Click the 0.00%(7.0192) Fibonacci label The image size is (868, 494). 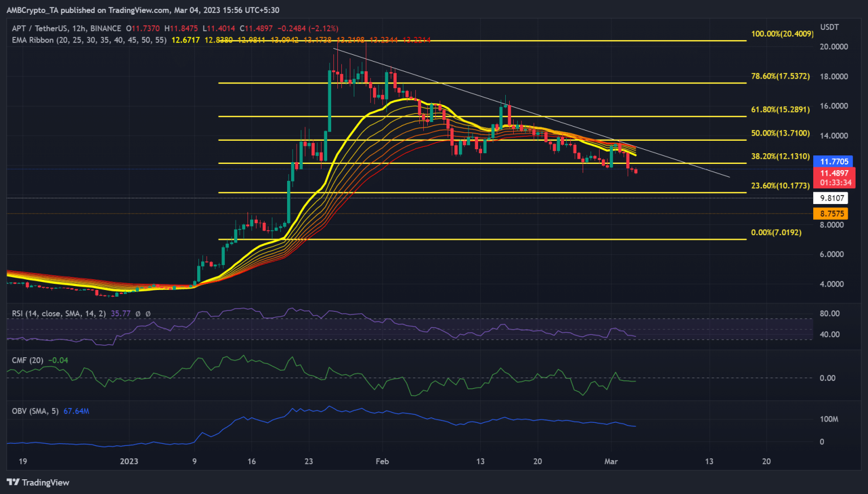pos(776,233)
